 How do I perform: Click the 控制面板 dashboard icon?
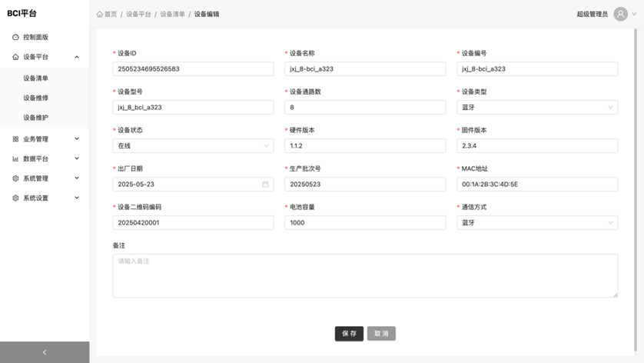(15, 37)
